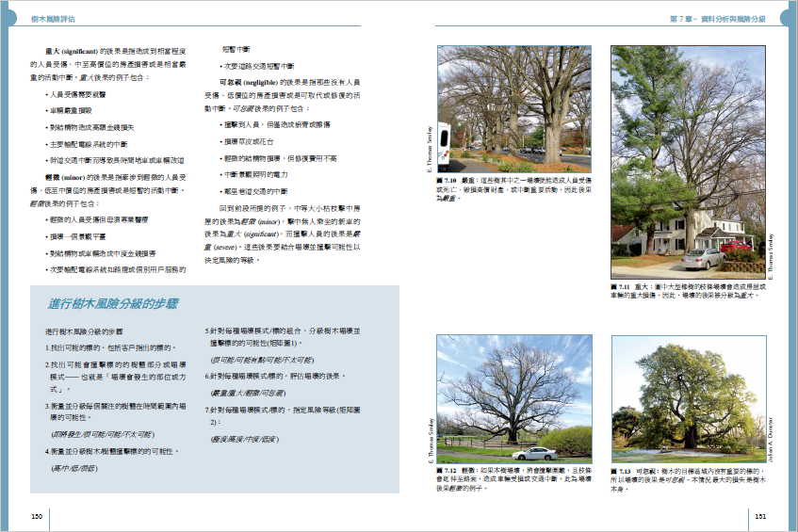798x532 pixels.
Task: Click bullet '對結構物或車輛造成中度金錢損害'
Action: click(100, 254)
